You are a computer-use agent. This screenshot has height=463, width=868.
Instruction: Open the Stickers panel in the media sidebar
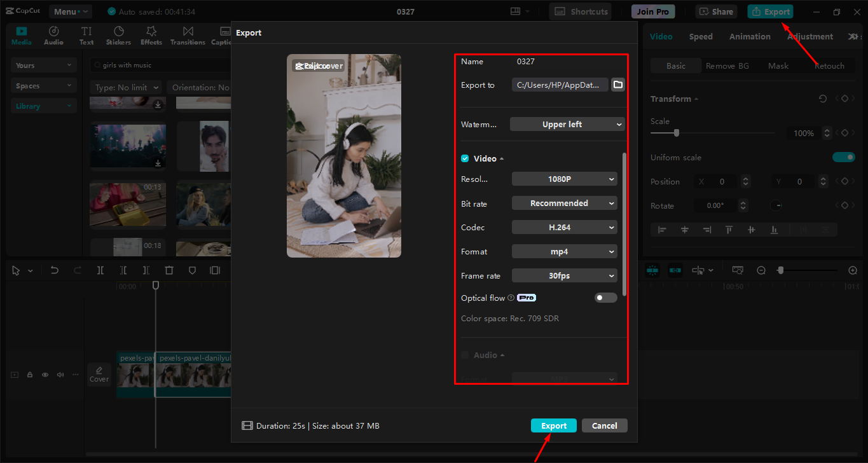click(118, 35)
